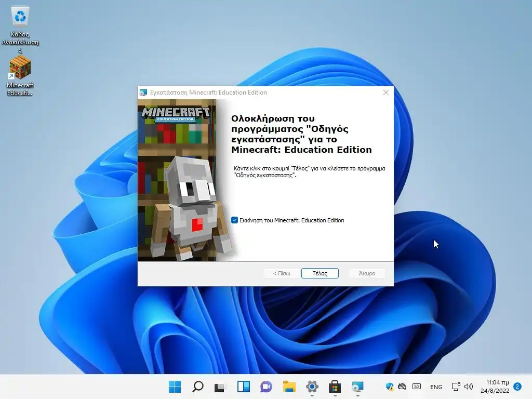Close the Minecraft installer dialog
Image resolution: width=532 pixels, height=399 pixels.
[386, 92]
